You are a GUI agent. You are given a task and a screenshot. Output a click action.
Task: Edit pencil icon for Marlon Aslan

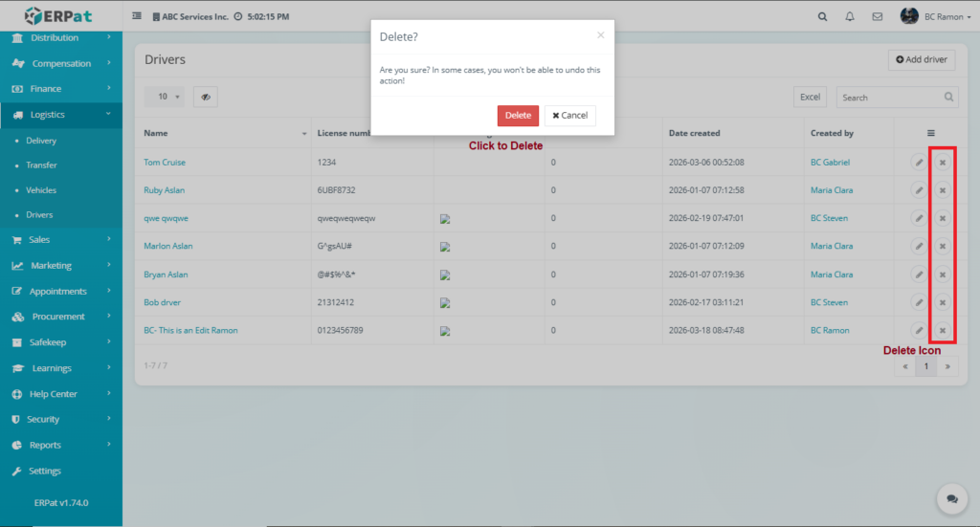pyautogui.click(x=919, y=246)
